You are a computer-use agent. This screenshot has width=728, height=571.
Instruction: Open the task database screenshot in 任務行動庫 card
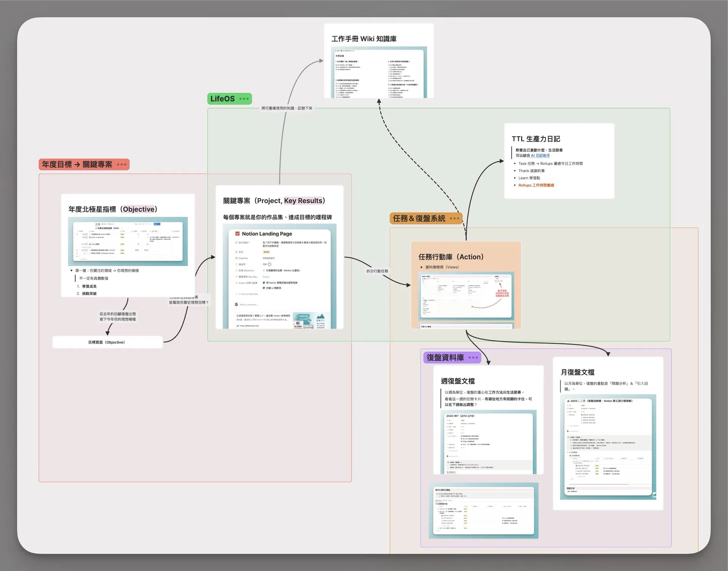click(466, 296)
